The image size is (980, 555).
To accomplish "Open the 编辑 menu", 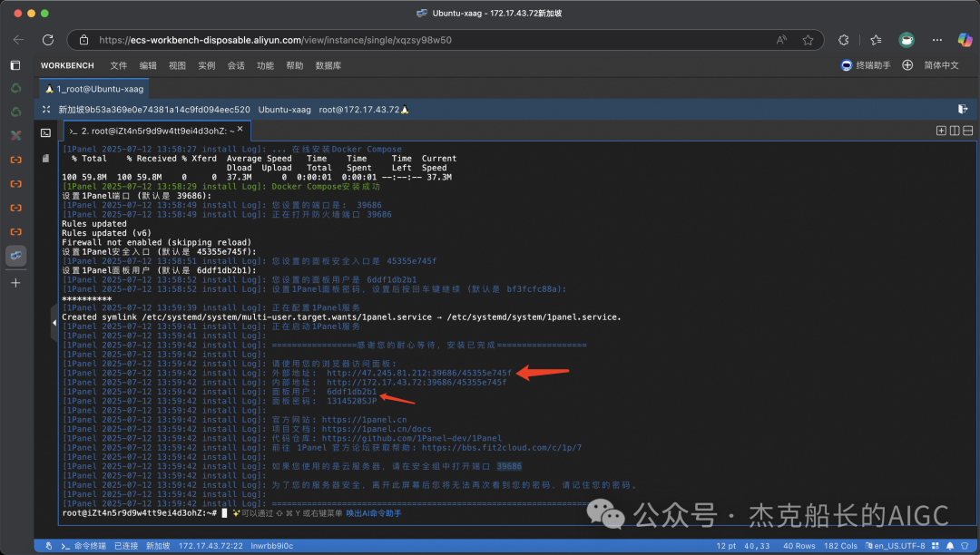I will pyautogui.click(x=148, y=65).
